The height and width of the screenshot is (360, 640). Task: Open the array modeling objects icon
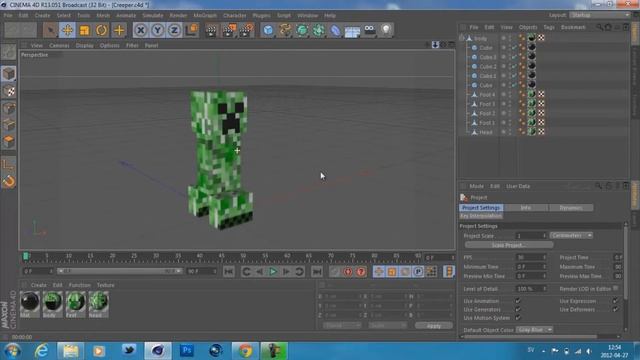[x=319, y=30]
